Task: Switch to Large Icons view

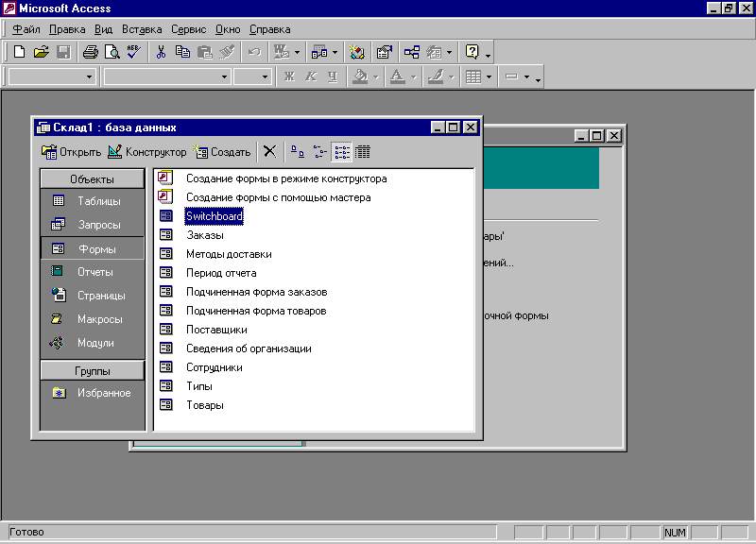Action: [298, 152]
